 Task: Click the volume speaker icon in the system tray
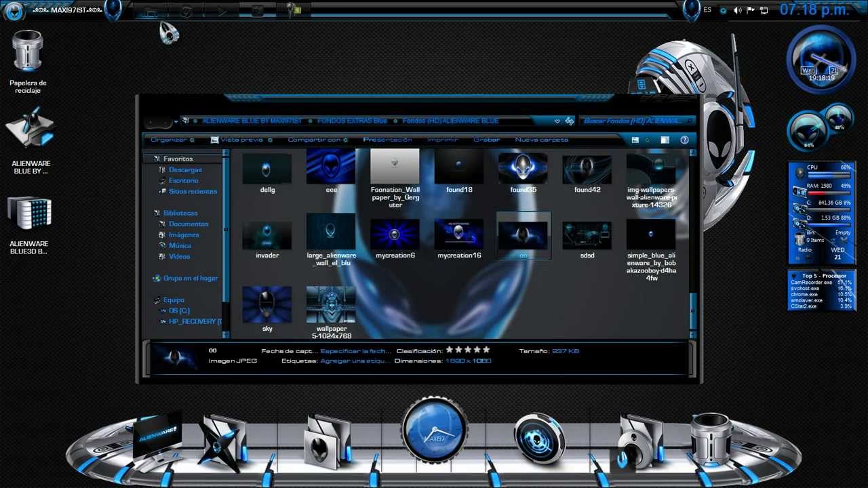pos(737,10)
